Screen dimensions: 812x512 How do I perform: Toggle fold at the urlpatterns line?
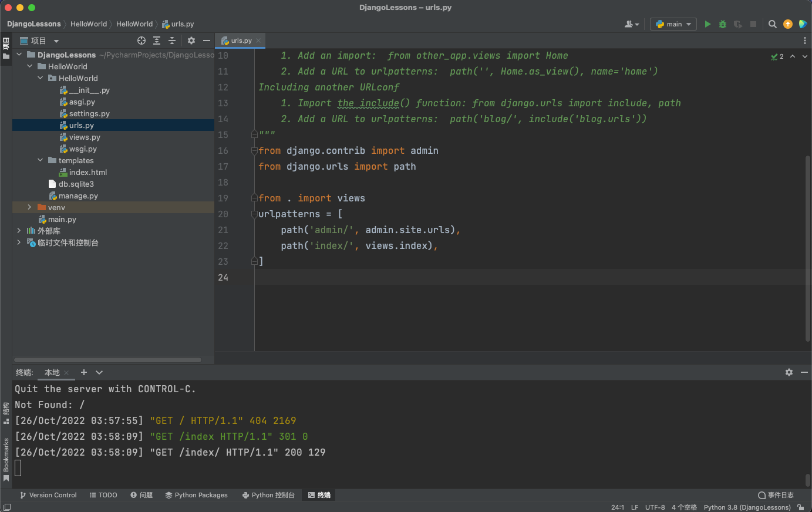[x=254, y=214]
